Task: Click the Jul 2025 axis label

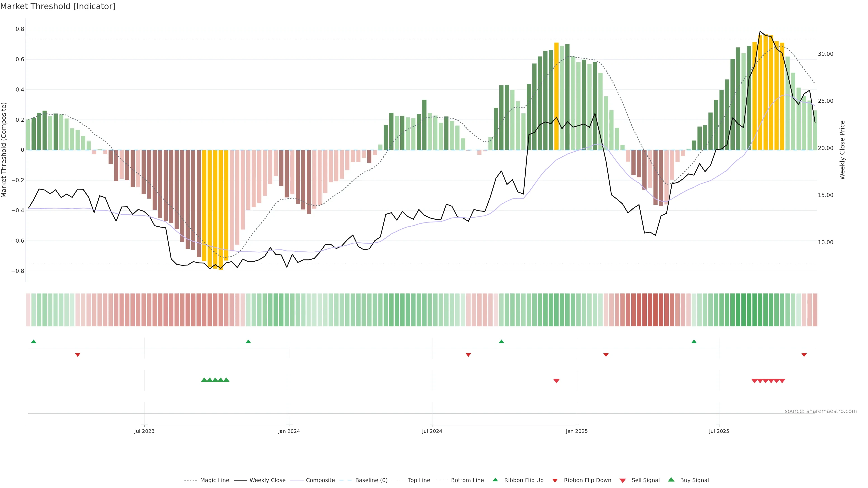Action: coord(719,431)
